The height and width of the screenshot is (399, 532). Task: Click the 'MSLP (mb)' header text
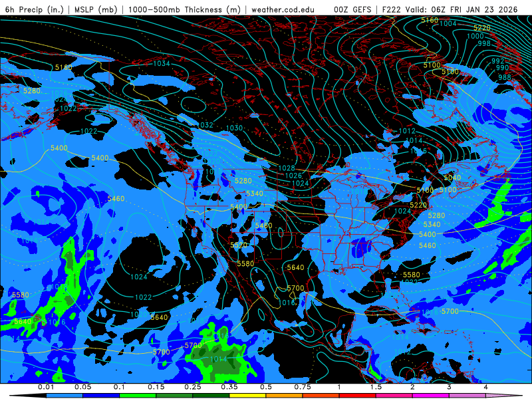click(96, 9)
